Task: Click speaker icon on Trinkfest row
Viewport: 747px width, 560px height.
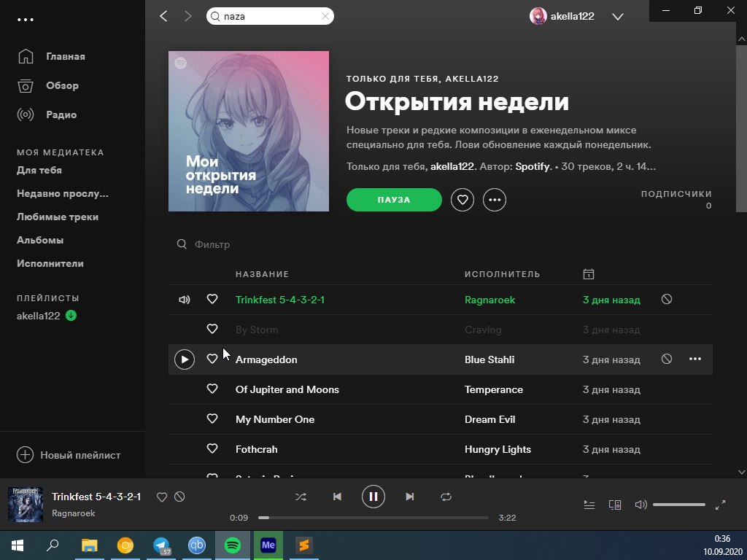Action: pos(185,300)
